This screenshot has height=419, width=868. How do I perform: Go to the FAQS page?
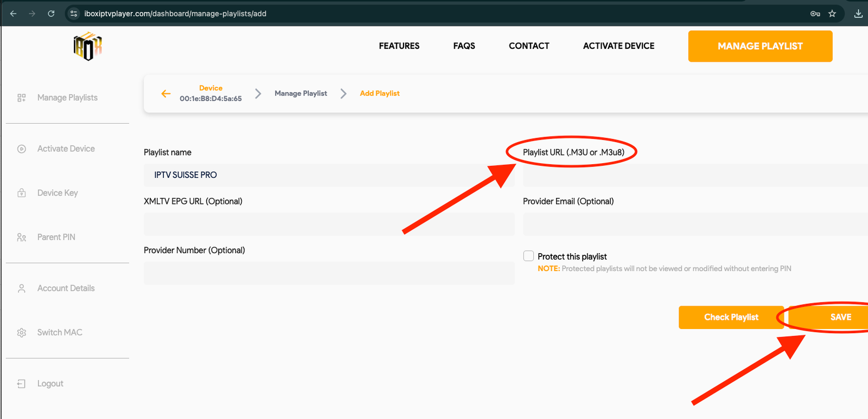[x=464, y=46]
